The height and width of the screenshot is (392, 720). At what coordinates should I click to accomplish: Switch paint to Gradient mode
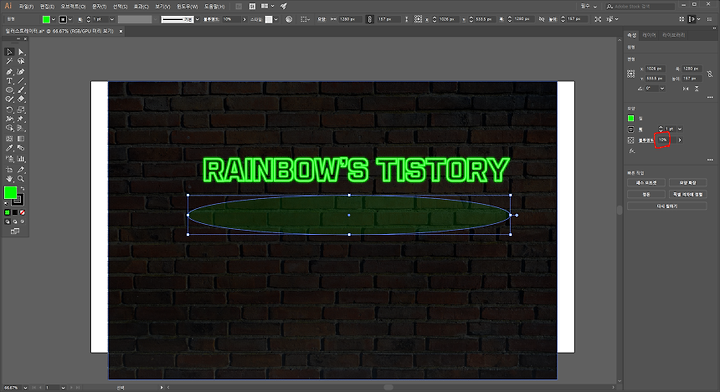(15, 213)
